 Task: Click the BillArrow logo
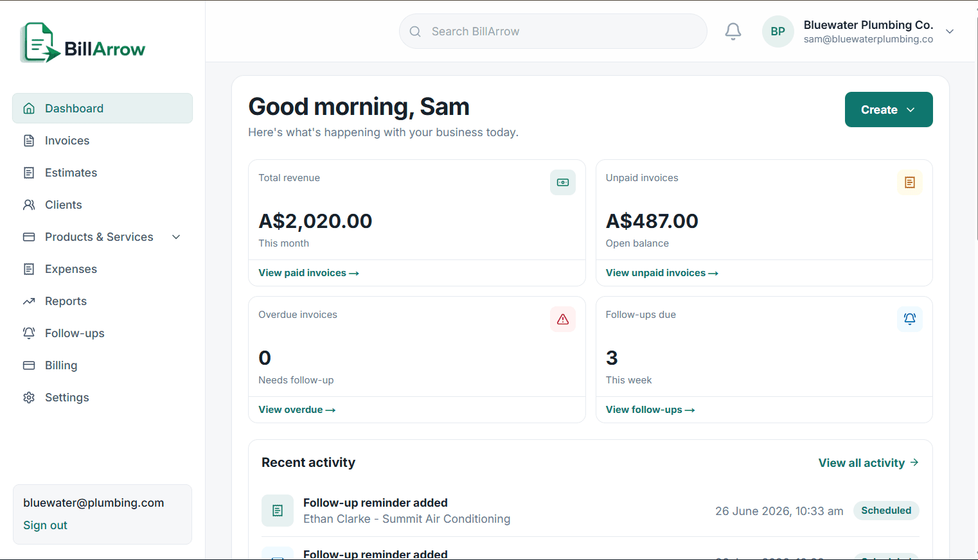(x=83, y=43)
